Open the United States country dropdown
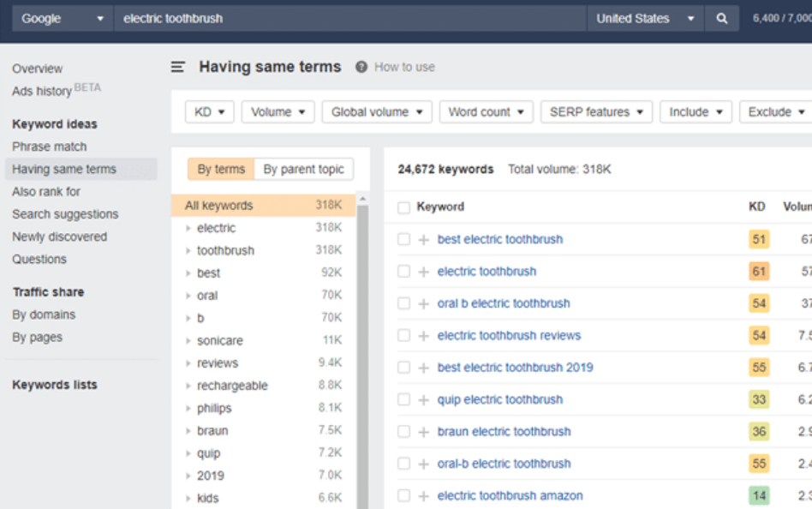Viewport: 812px width, 509px height. (645, 19)
